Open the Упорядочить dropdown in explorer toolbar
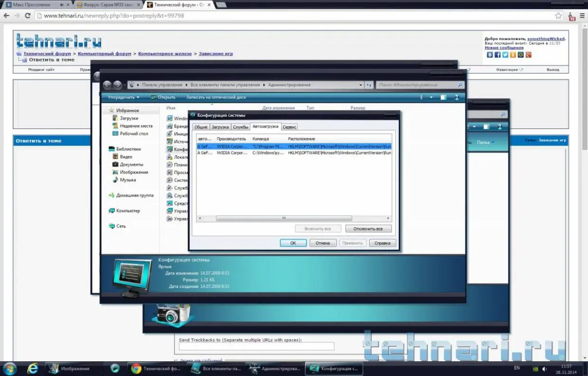 pos(123,97)
